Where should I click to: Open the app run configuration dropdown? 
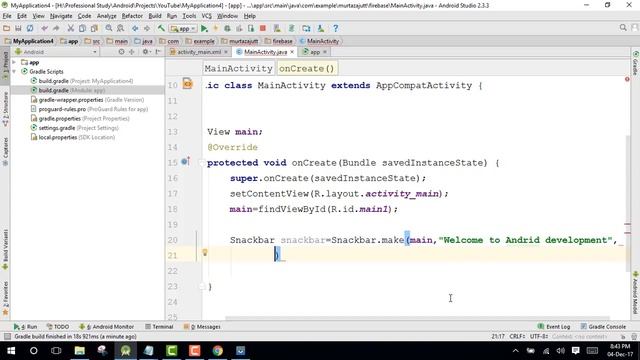click(x=183, y=29)
